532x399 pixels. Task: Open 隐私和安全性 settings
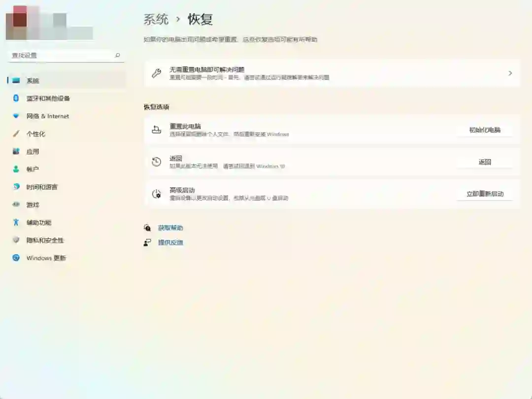click(66, 240)
